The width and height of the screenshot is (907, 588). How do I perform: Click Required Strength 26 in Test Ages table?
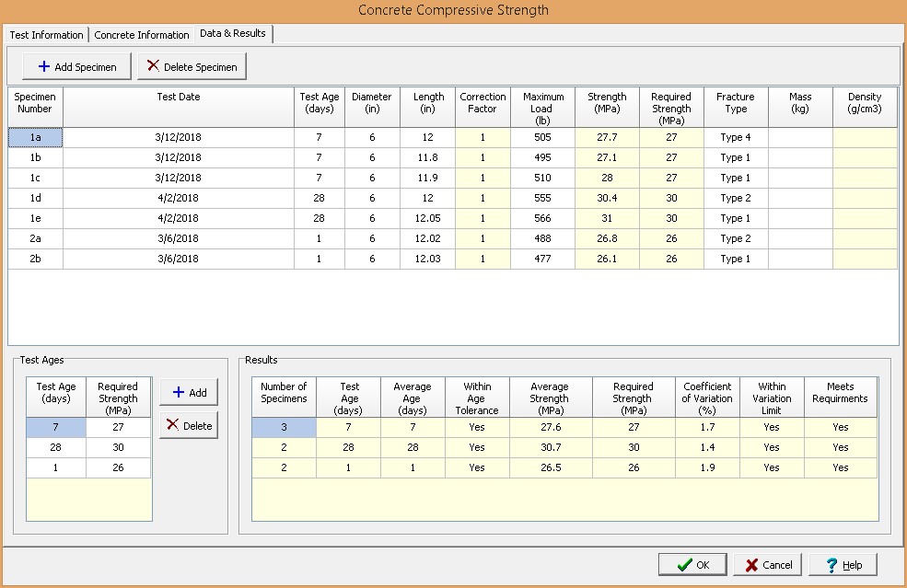click(118, 467)
